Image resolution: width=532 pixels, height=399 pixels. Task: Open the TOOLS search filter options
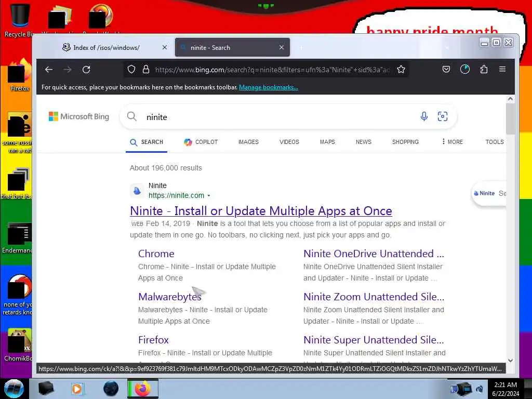[495, 142]
